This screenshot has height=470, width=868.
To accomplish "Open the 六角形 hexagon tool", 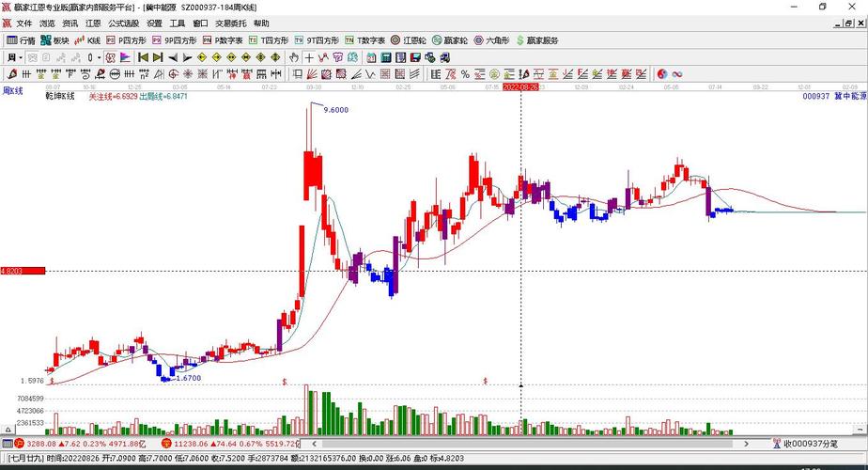I will 491,40.
